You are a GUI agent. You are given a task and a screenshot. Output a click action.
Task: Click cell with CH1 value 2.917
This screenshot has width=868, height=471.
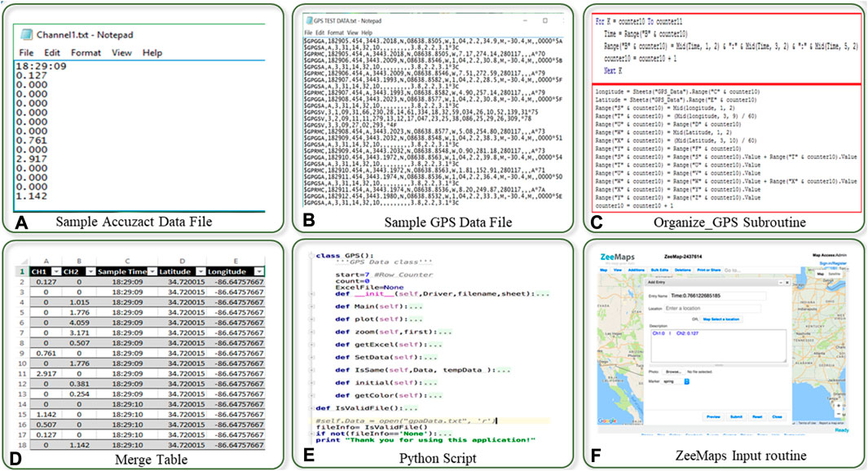point(46,374)
